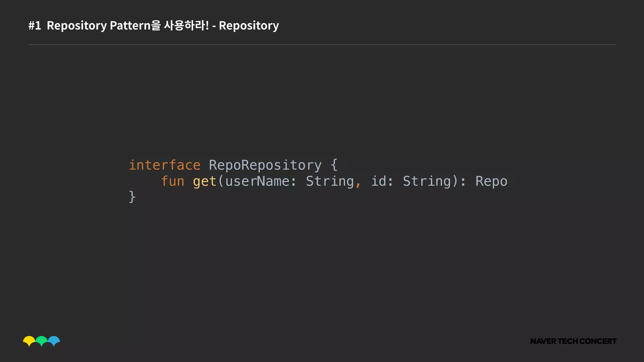The image size is (644, 362).
Task: Click the "id: String" parameter
Action: (x=411, y=182)
